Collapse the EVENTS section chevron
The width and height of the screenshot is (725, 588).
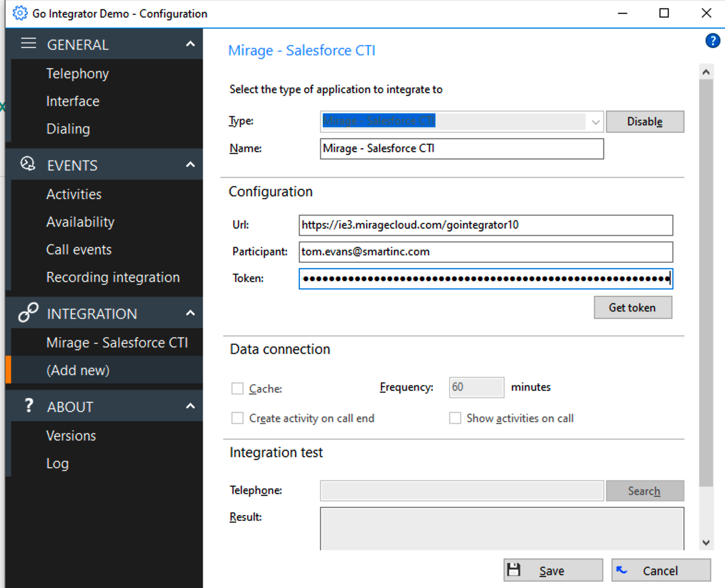pos(190,165)
